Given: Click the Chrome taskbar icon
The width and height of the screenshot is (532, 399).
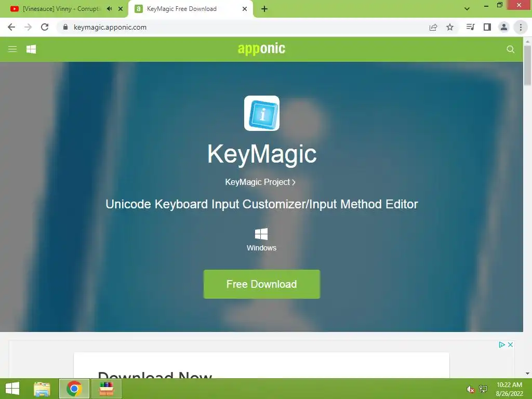Looking at the screenshot, I should (x=74, y=389).
